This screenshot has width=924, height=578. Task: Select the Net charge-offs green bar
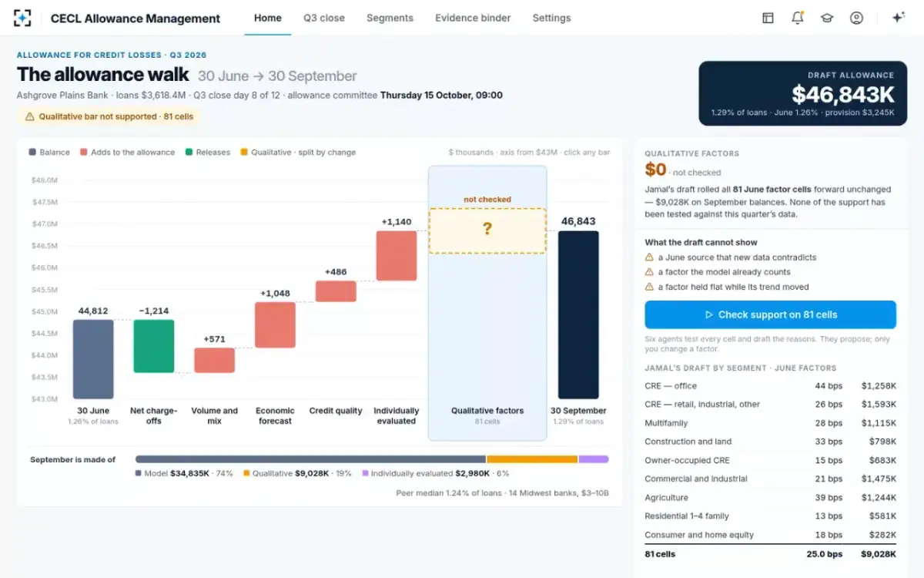point(154,346)
